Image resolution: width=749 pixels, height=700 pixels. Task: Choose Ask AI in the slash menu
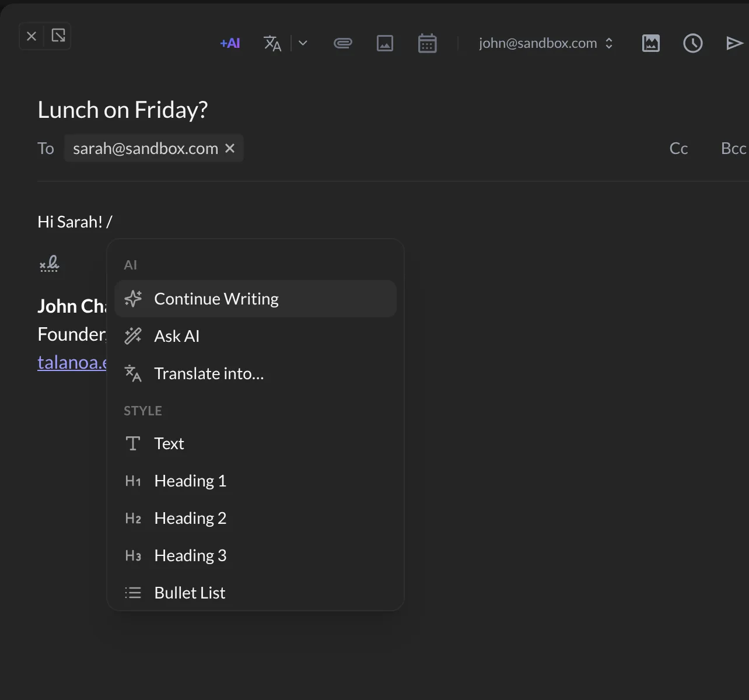tap(256, 336)
